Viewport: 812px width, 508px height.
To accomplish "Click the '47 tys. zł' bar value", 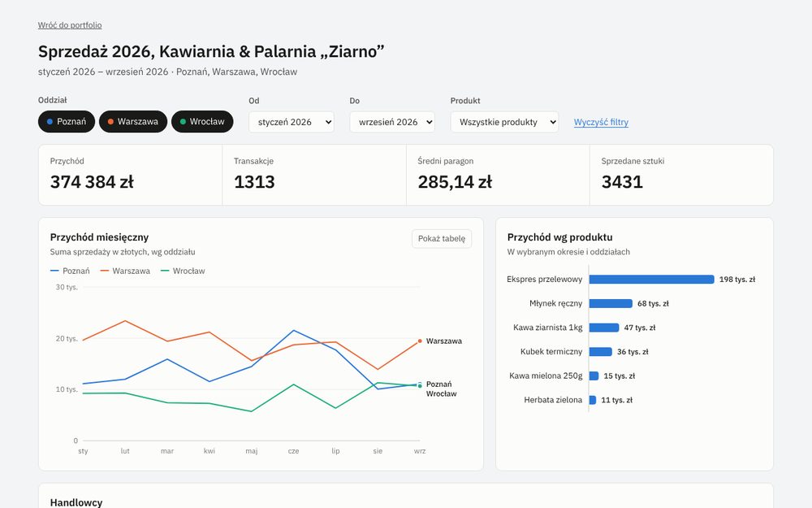I will pyautogui.click(x=640, y=328).
